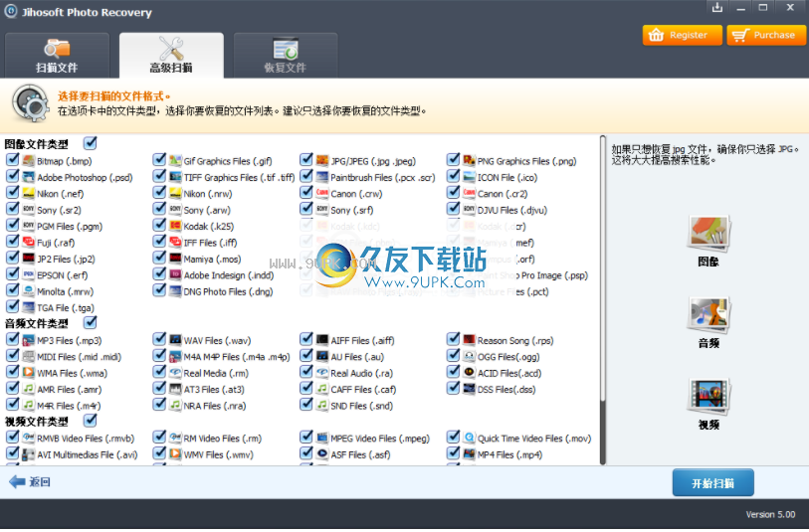Image resolution: width=809 pixels, height=532 pixels.
Task: Click the CAFF Files (.caf) label
Action: [363, 390]
